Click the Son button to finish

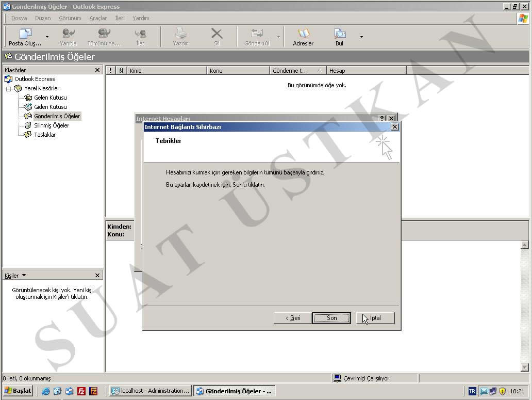click(x=331, y=318)
